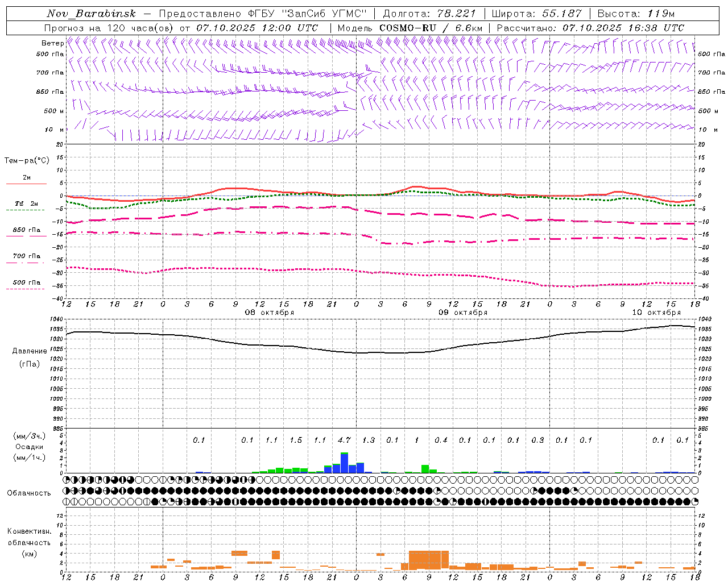This screenshot has width=728, height=582.
Task: Click the Широта: 55.187 value
Action: coord(536,14)
